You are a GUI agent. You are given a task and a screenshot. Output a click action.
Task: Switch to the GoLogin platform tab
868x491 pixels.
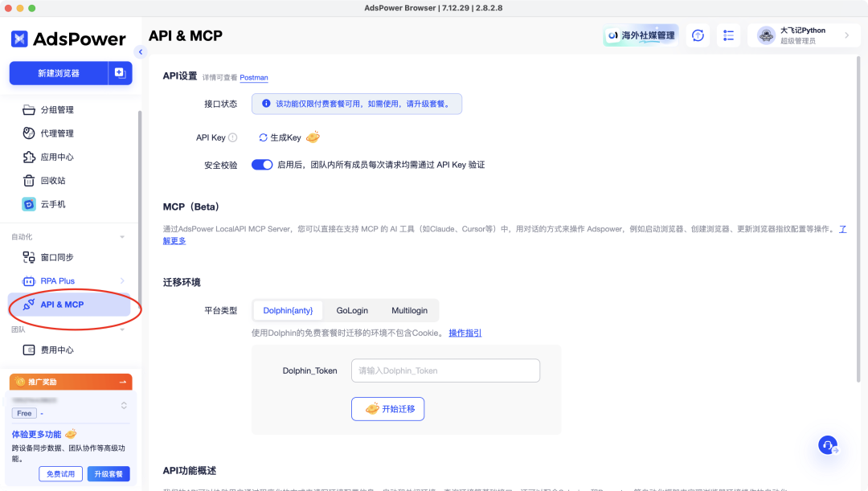[352, 310]
